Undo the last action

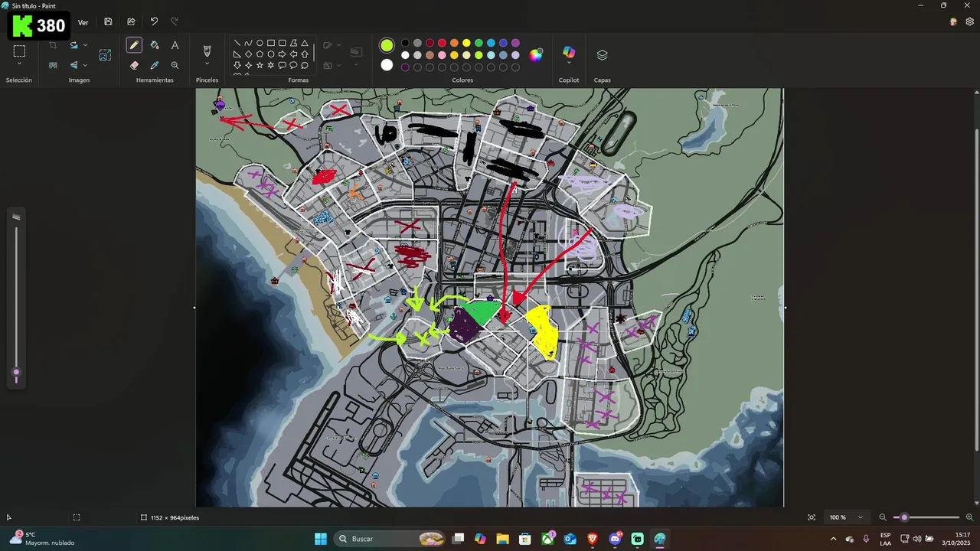[154, 22]
